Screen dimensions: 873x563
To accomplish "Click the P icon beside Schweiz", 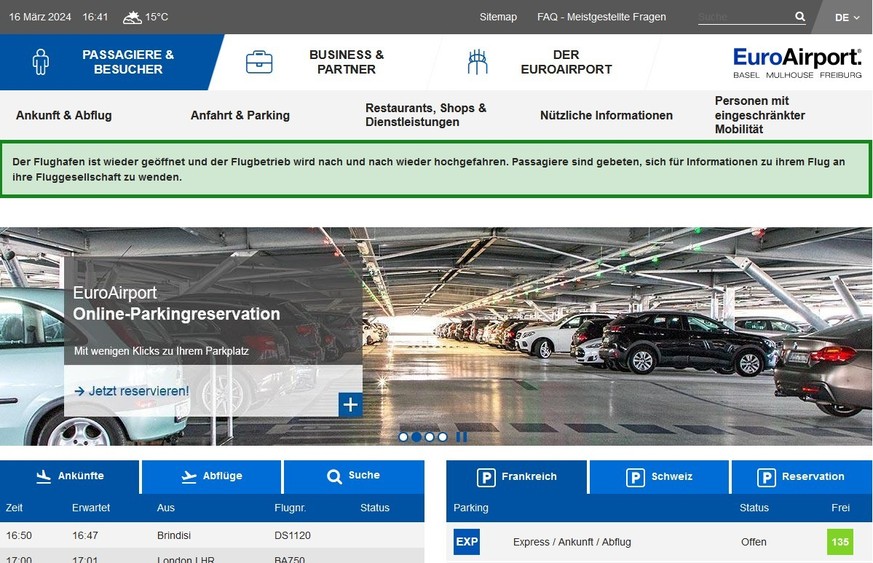I will (x=635, y=477).
